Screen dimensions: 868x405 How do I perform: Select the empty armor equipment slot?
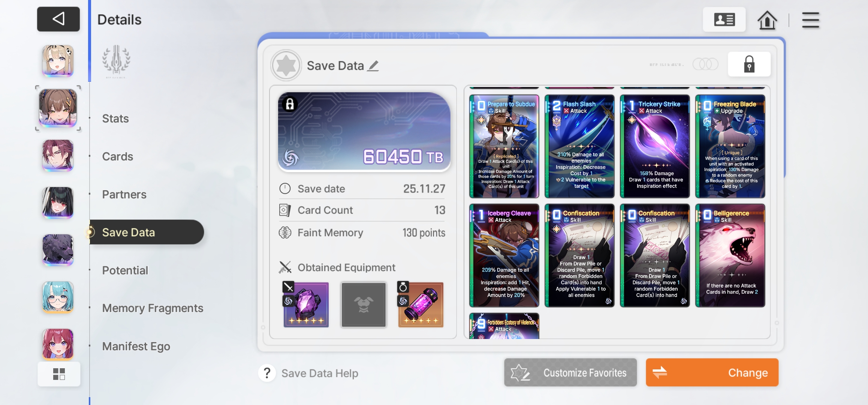[363, 304]
